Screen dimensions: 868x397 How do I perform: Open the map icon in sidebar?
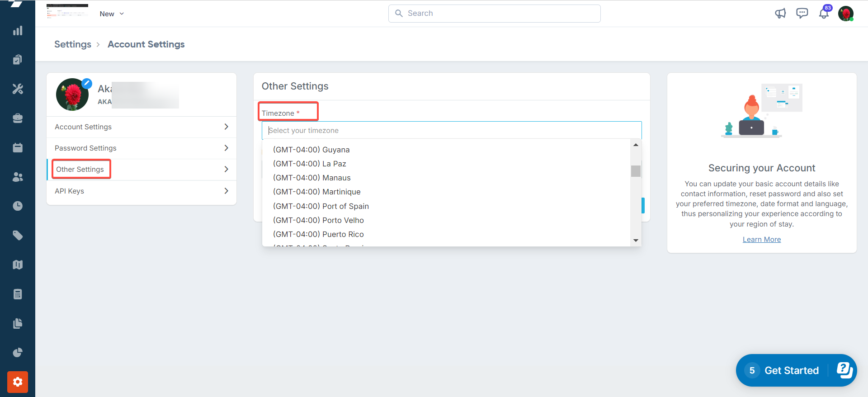coord(18,265)
